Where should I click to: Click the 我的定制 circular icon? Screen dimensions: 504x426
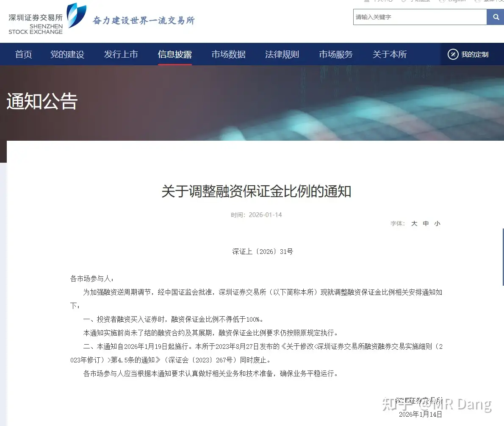(x=452, y=54)
